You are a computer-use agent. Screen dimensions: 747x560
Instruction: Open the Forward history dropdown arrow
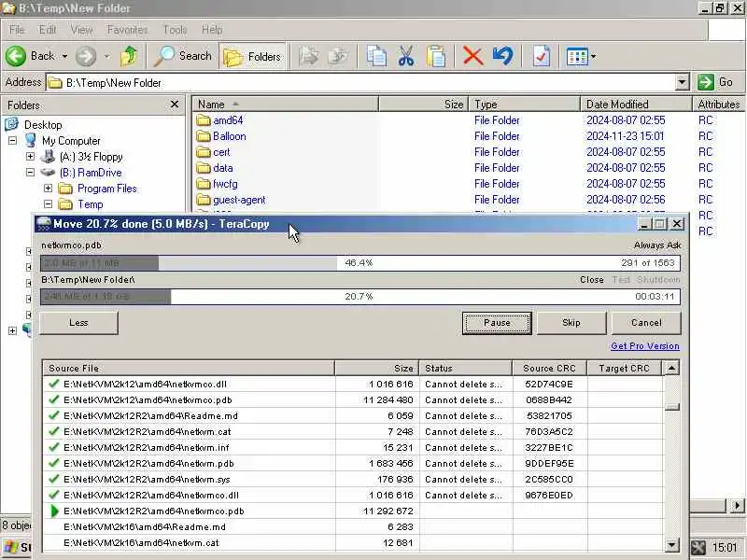[x=107, y=56]
